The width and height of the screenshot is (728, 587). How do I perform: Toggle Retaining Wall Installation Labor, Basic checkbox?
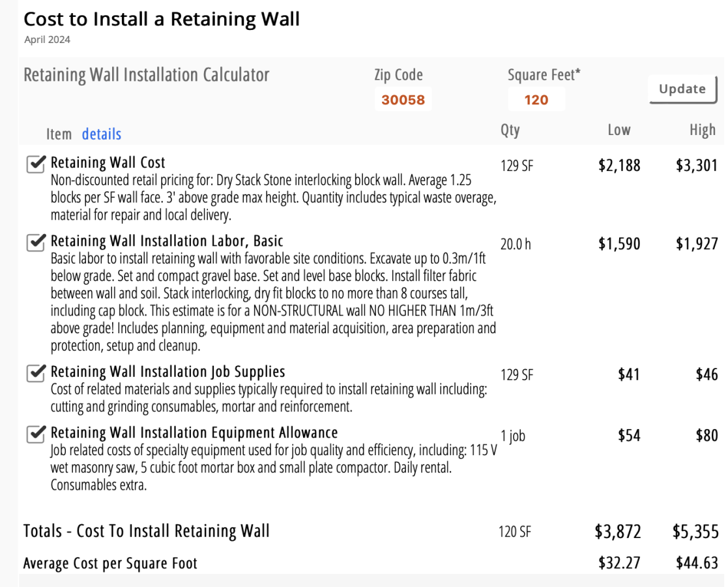36,243
